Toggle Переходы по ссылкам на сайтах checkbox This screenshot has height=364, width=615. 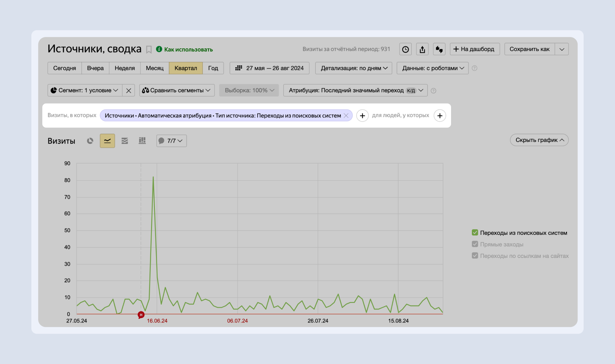pyautogui.click(x=475, y=256)
